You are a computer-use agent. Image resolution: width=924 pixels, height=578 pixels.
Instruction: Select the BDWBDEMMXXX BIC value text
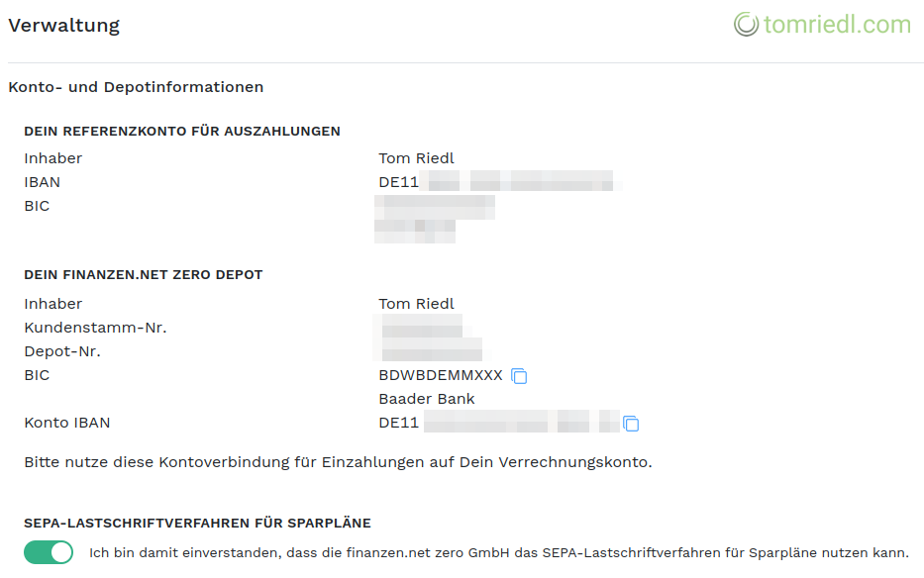pyautogui.click(x=441, y=375)
